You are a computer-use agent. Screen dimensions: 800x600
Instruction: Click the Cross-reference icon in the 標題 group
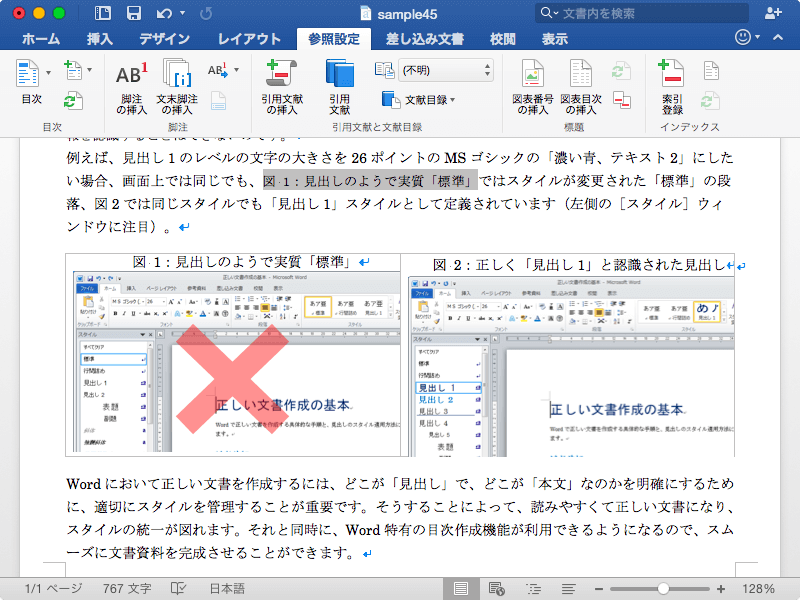point(621,100)
